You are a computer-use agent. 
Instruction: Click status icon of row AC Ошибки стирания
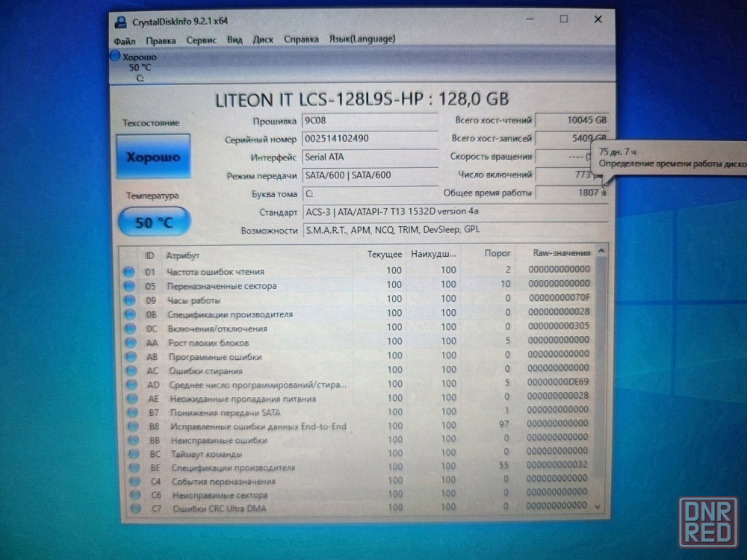(x=132, y=370)
